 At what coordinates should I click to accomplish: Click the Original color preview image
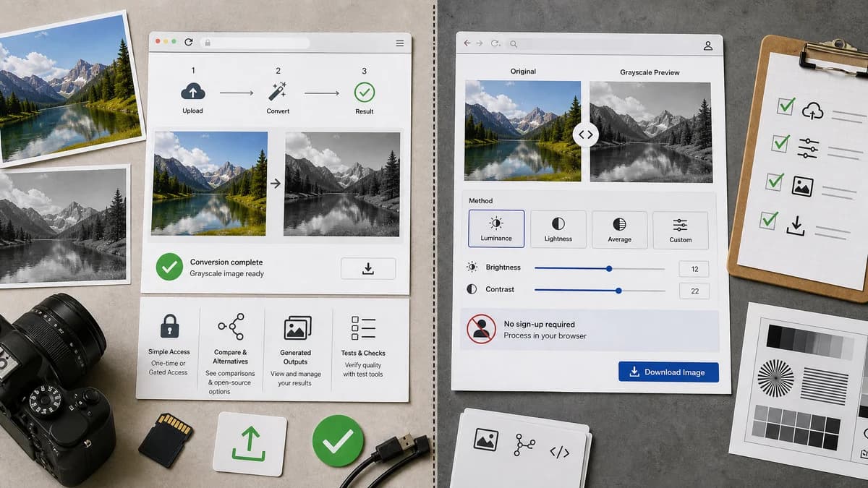coord(522,131)
